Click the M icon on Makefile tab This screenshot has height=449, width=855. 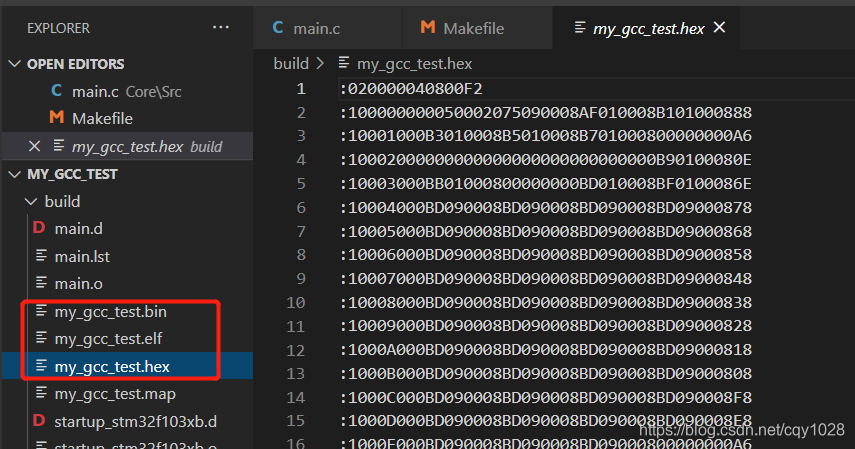[x=428, y=27]
